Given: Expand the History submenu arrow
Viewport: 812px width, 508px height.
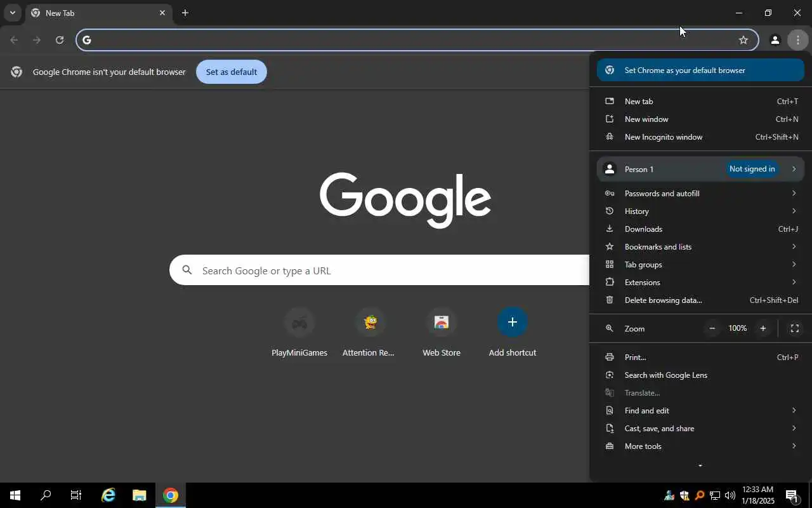Looking at the screenshot, I should click(x=794, y=211).
